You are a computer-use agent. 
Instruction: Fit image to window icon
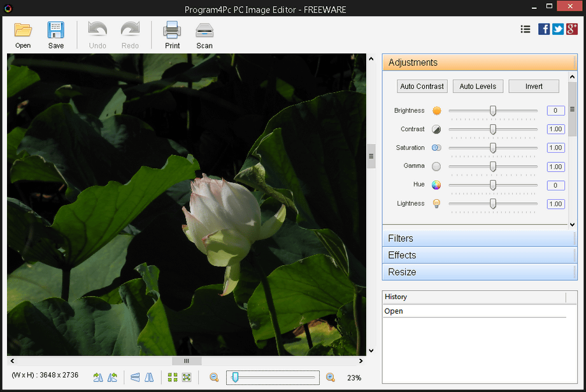point(187,377)
